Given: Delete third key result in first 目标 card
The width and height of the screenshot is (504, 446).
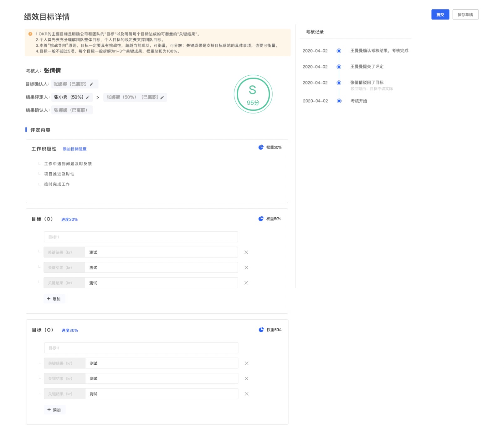Looking at the screenshot, I should 246,283.
